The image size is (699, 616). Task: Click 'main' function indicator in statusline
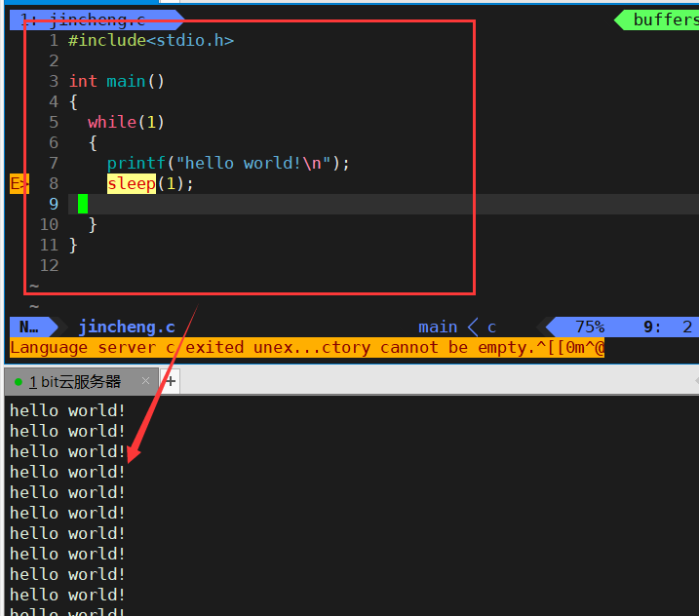[438, 327]
